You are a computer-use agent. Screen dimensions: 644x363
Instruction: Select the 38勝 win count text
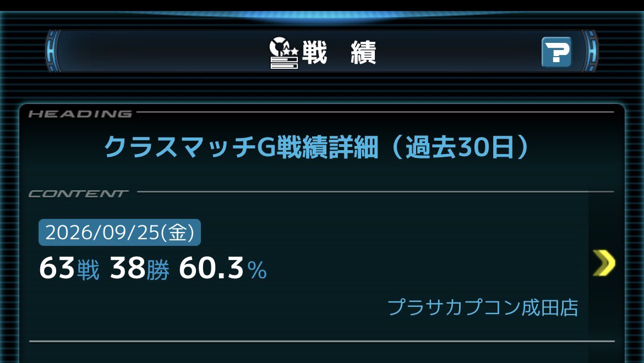140,268
